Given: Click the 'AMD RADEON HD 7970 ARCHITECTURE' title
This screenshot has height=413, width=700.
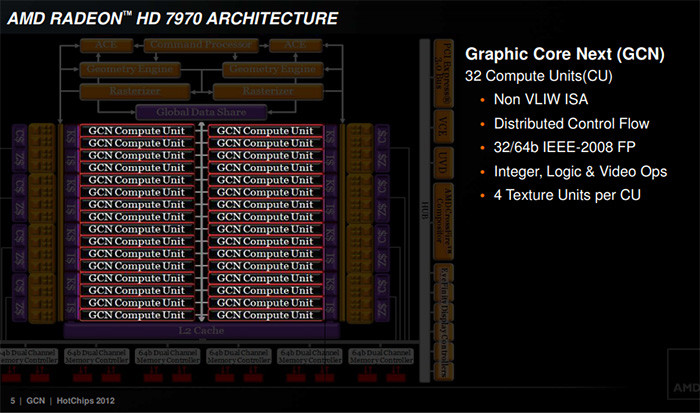Looking at the screenshot, I should point(172,19).
